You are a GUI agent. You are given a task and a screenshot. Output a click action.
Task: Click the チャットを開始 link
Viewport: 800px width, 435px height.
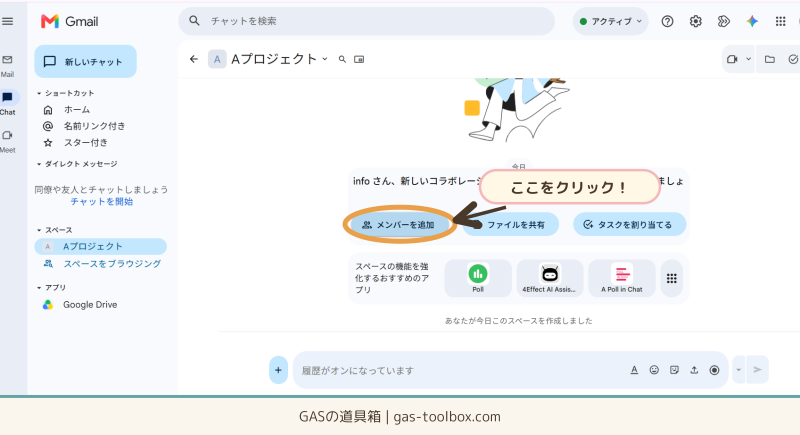(102, 201)
